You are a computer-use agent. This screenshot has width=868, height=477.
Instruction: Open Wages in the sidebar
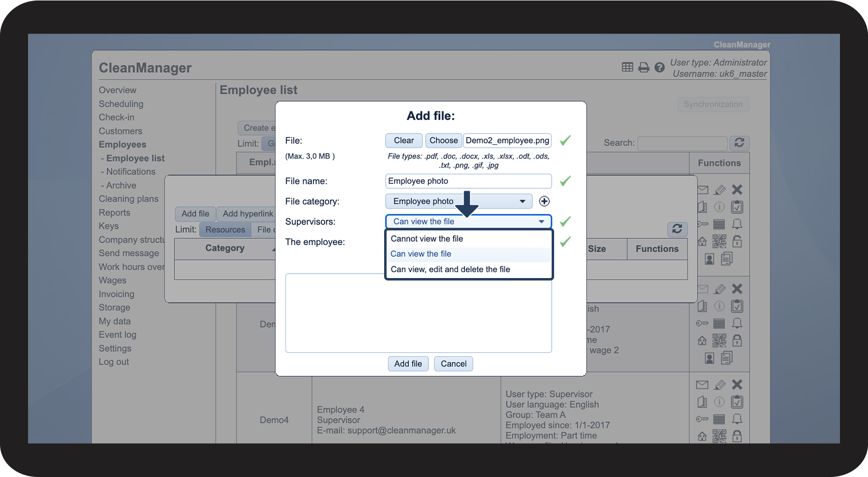tap(112, 281)
